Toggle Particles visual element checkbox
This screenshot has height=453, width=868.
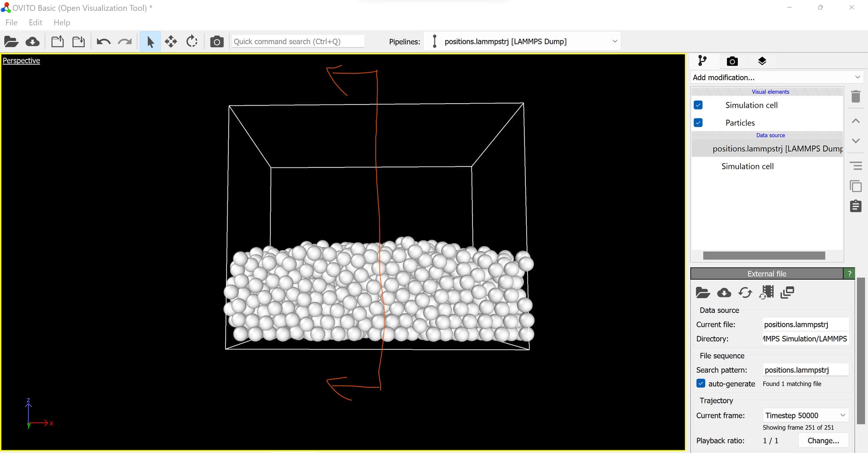698,123
